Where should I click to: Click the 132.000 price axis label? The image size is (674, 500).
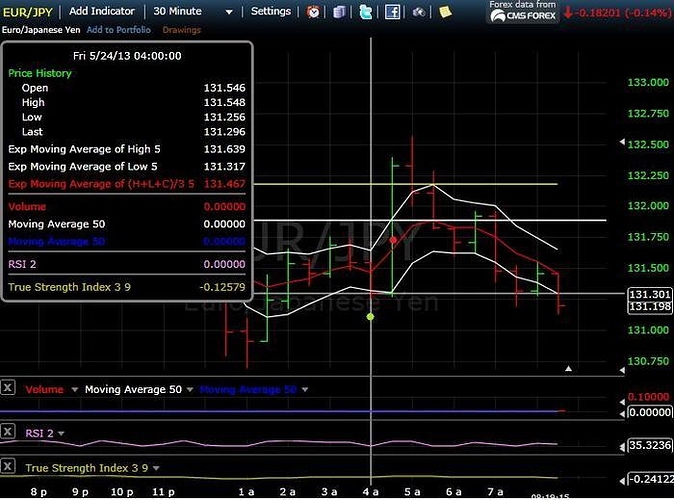point(648,206)
